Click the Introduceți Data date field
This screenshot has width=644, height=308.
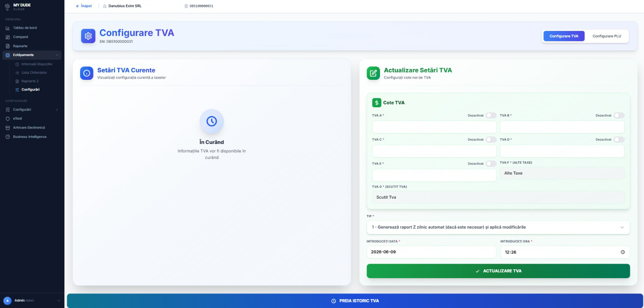(x=431, y=252)
